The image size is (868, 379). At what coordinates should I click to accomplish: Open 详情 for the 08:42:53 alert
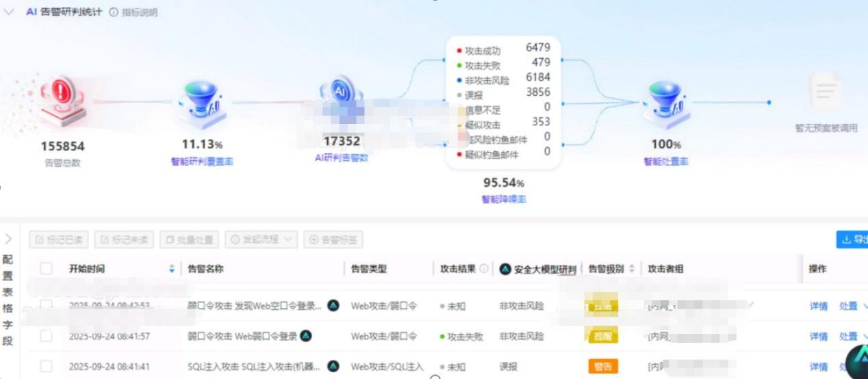click(x=819, y=306)
